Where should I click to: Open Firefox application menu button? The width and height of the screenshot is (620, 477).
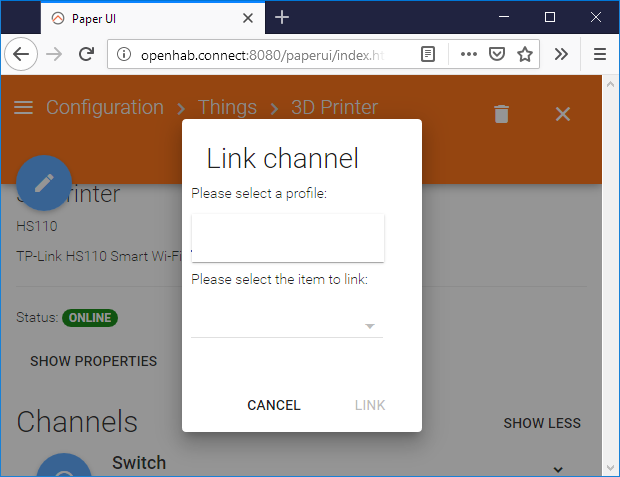[600, 54]
